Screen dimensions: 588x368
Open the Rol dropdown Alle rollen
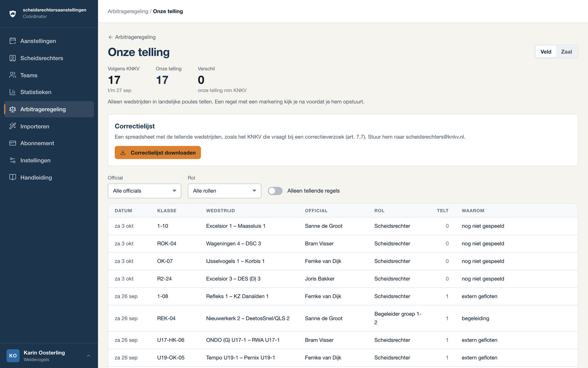coord(225,191)
